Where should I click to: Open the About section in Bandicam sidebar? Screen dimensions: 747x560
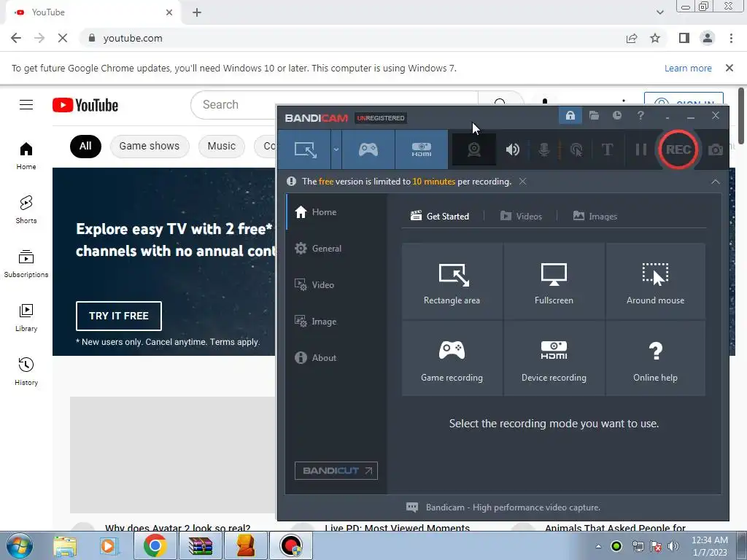[336, 357]
